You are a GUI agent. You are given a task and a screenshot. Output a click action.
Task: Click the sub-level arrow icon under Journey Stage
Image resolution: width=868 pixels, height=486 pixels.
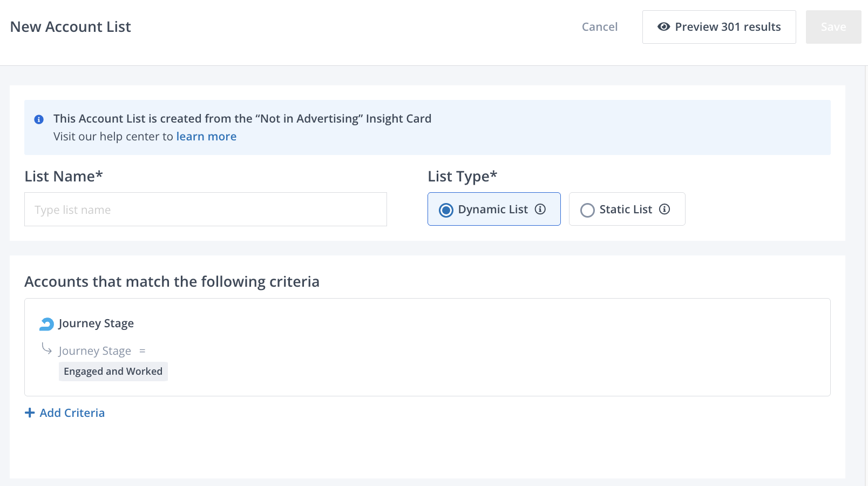pyautogui.click(x=47, y=349)
